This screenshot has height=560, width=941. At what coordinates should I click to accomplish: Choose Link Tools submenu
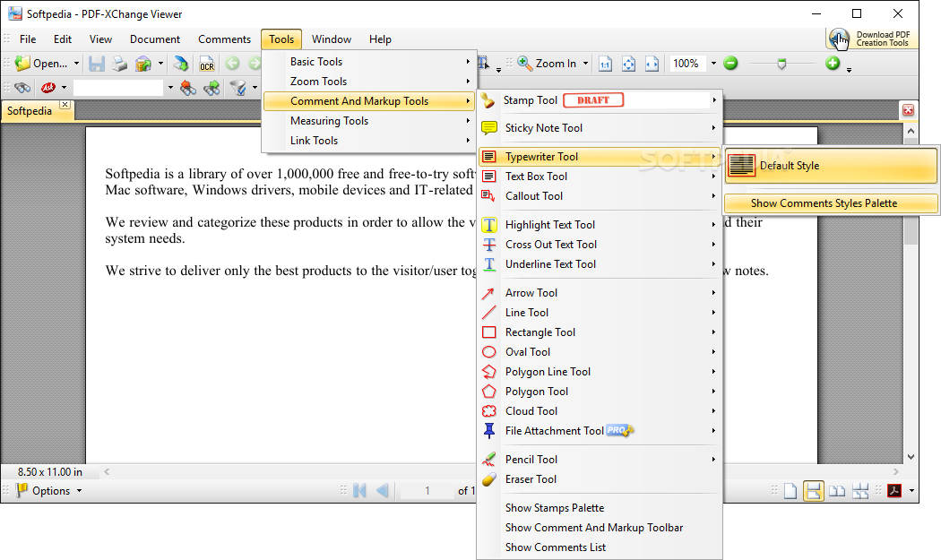click(368, 141)
